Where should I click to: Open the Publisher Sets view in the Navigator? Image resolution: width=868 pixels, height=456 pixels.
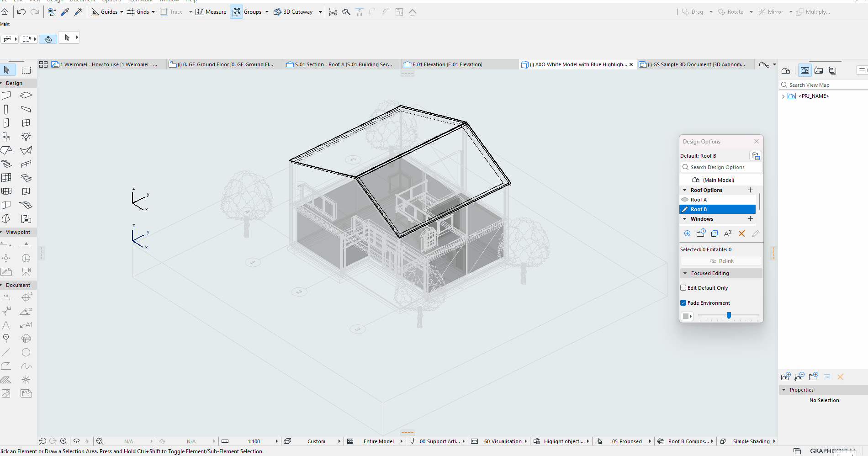point(833,70)
